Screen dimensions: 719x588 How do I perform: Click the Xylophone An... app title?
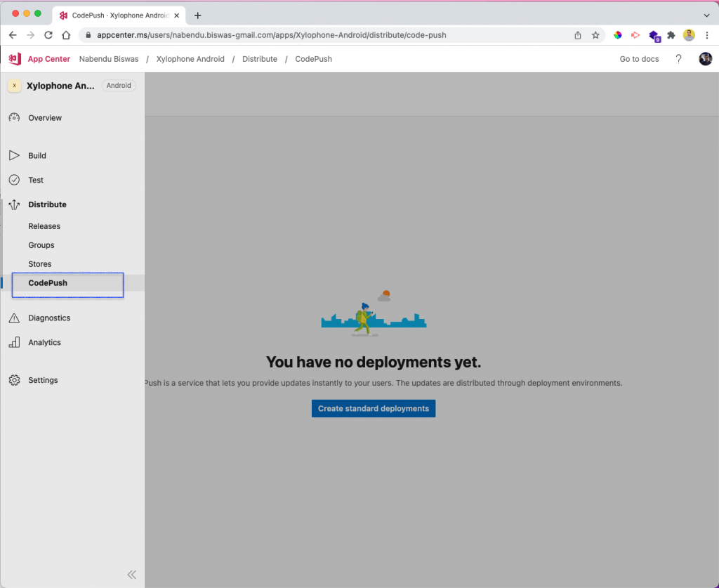[60, 86]
